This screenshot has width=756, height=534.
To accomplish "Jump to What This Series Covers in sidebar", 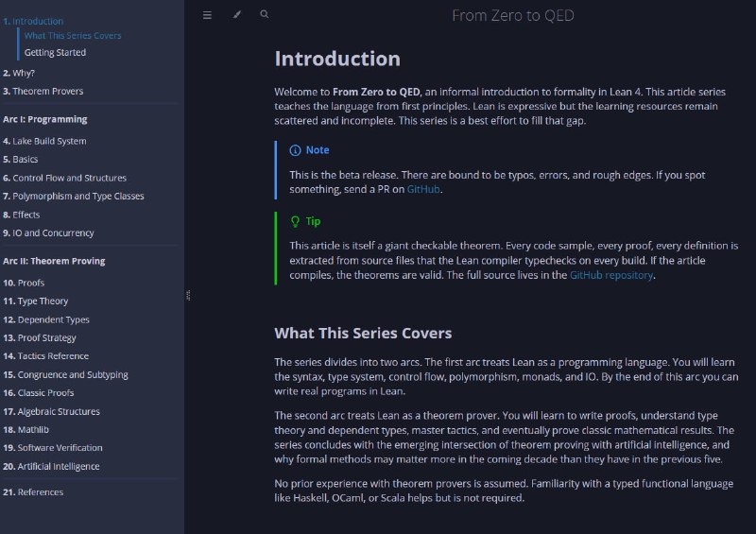I will point(73,36).
